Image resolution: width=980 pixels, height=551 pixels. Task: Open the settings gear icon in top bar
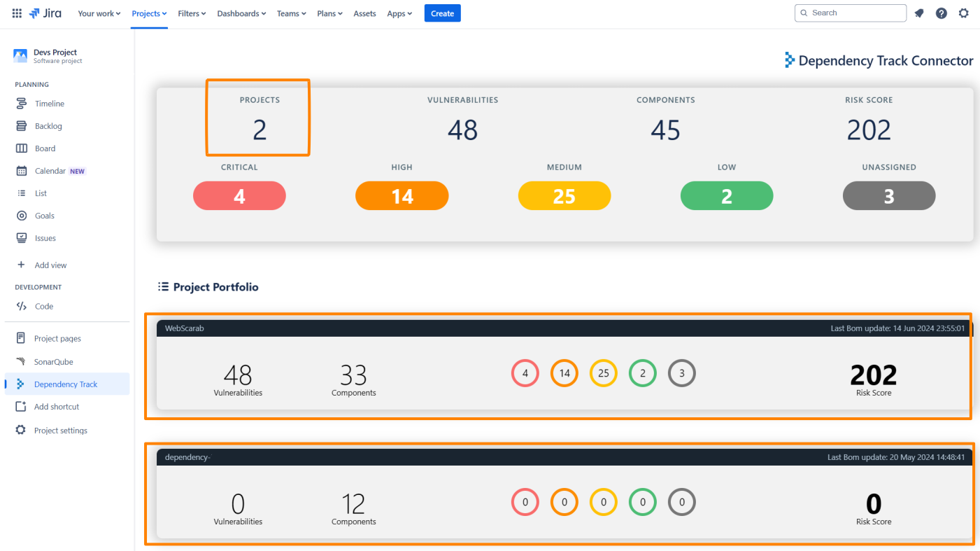(x=964, y=13)
